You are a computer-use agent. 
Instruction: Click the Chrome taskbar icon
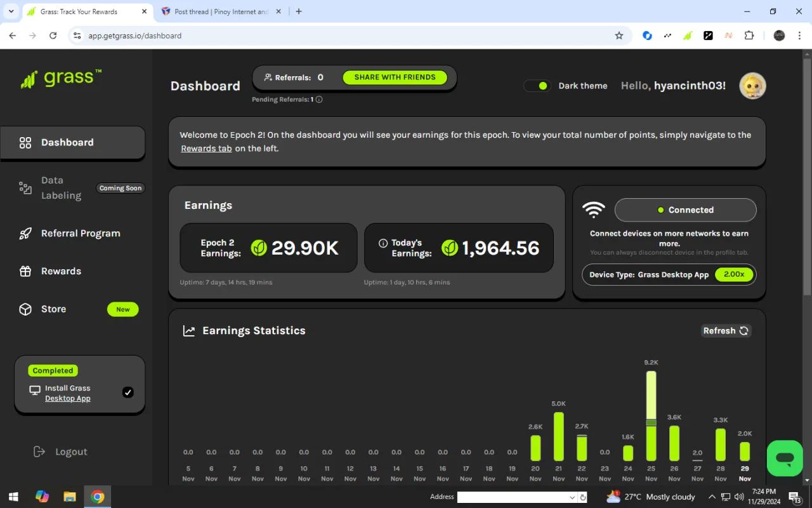tap(98, 497)
